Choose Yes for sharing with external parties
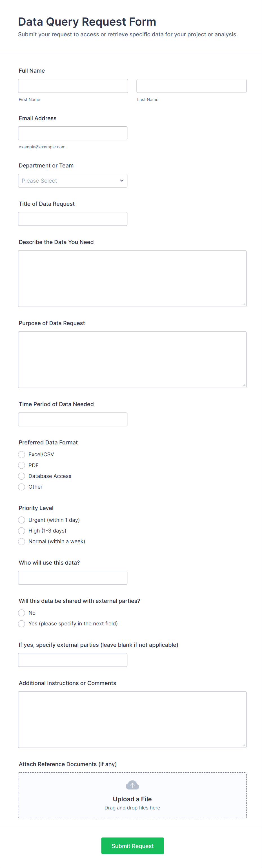This screenshot has height=868, width=262. 22,624
